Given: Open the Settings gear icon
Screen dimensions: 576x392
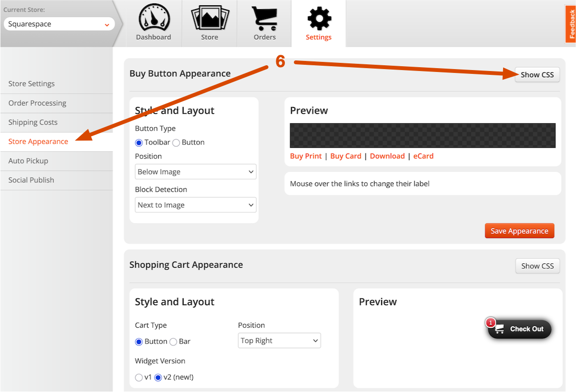Looking at the screenshot, I should point(319,19).
